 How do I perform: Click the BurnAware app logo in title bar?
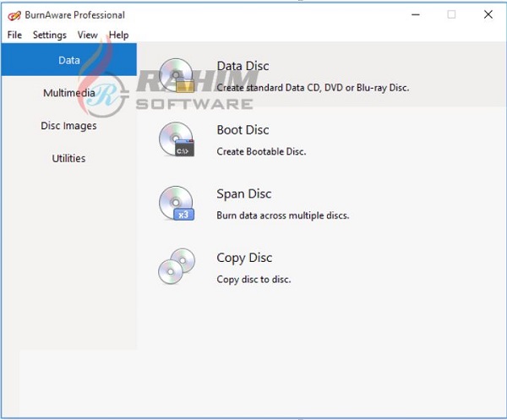click(14, 15)
